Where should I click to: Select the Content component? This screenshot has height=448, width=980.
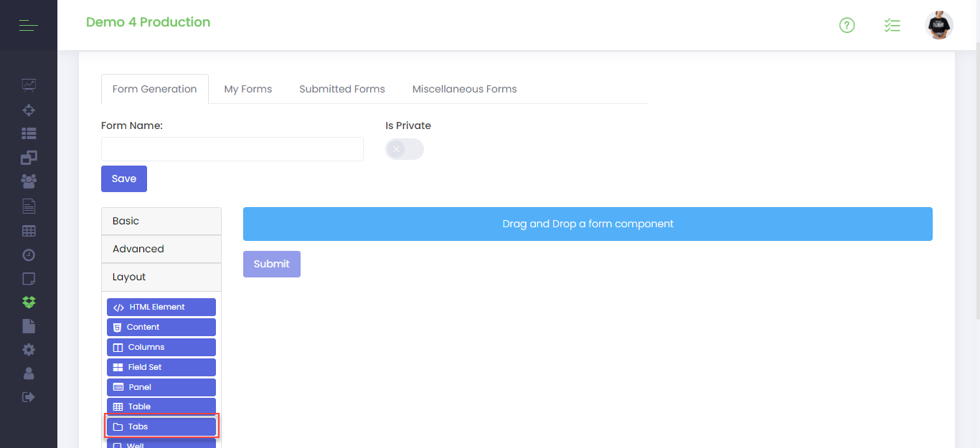tap(161, 327)
